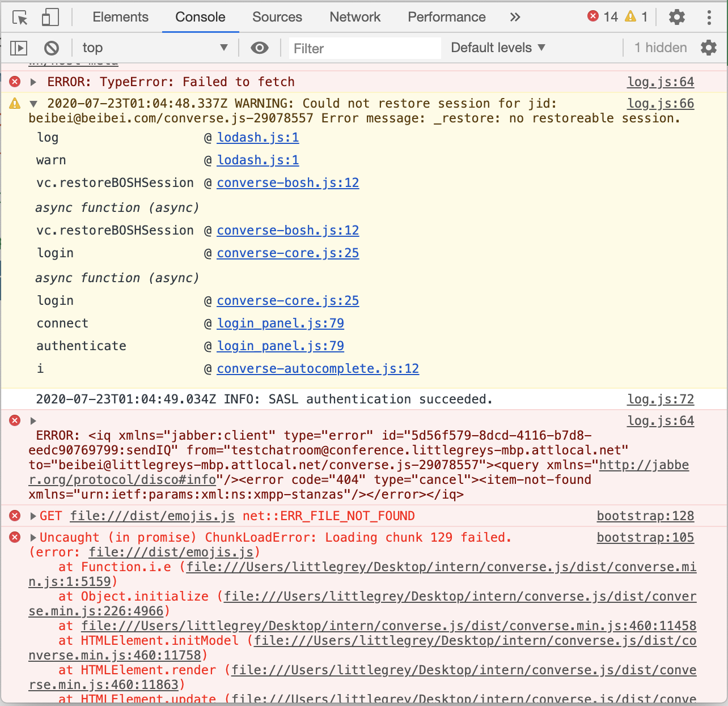Screen dimensions: 728x706
Task: Switch to the Performance tab
Action: point(447,17)
